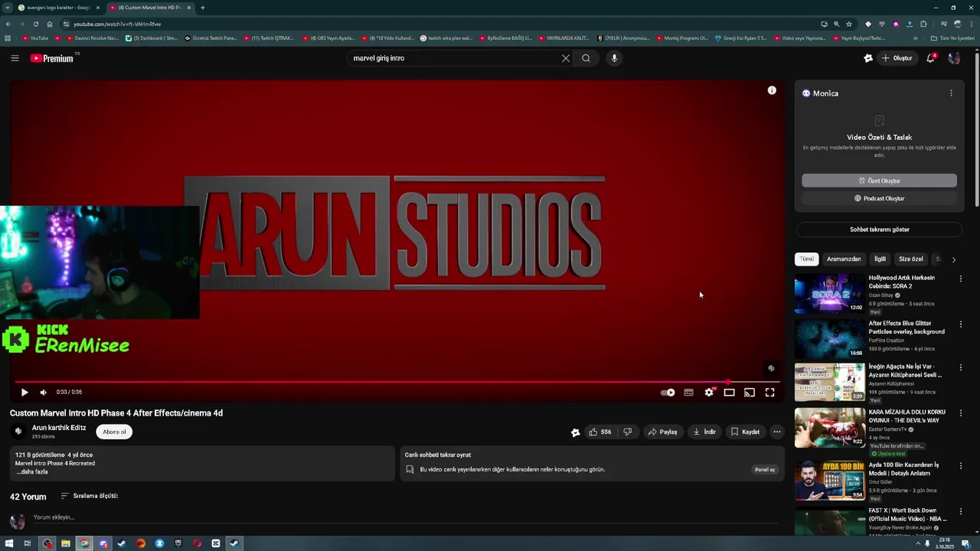Start voice search with microphone
This screenshot has width=980, height=551.
click(x=614, y=58)
